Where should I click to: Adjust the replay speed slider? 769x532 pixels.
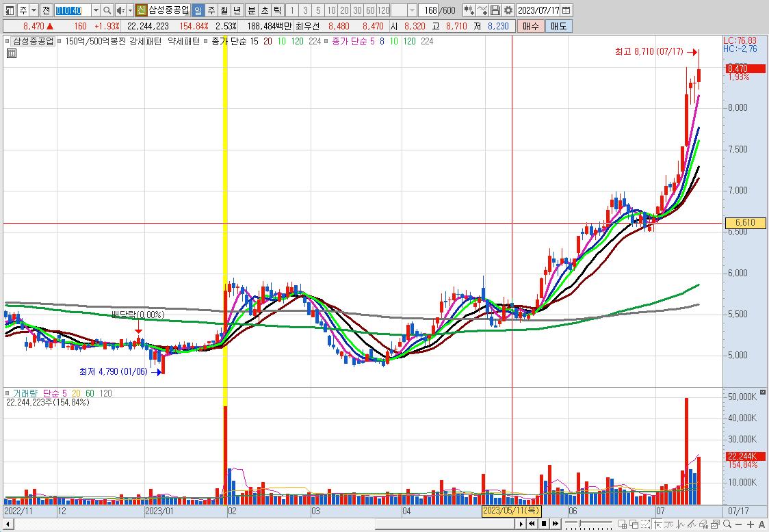coord(588,524)
